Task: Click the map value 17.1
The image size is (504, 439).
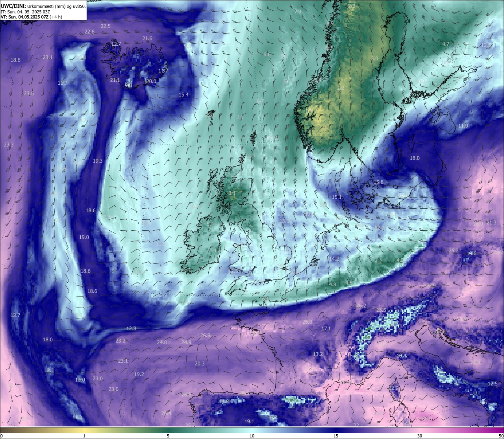Action: (326, 328)
